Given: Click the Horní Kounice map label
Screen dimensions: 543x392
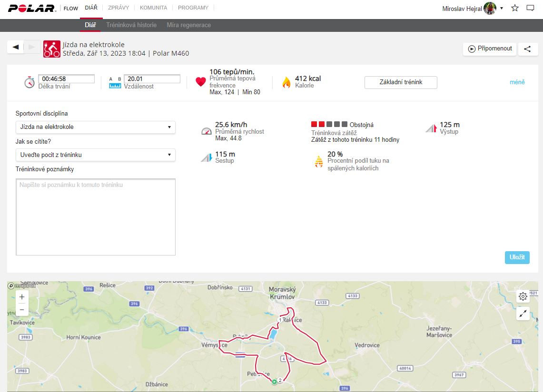Looking at the screenshot, I should click(83, 337).
